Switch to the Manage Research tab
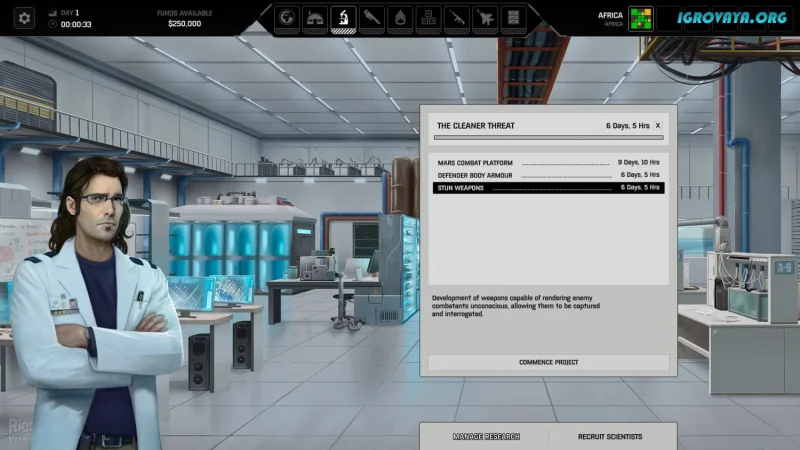The height and width of the screenshot is (450, 800). 485,436
